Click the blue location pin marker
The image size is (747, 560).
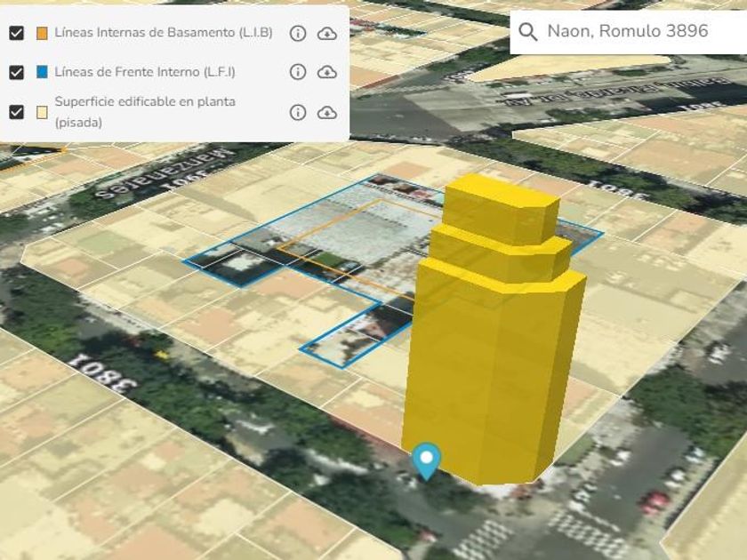click(428, 460)
